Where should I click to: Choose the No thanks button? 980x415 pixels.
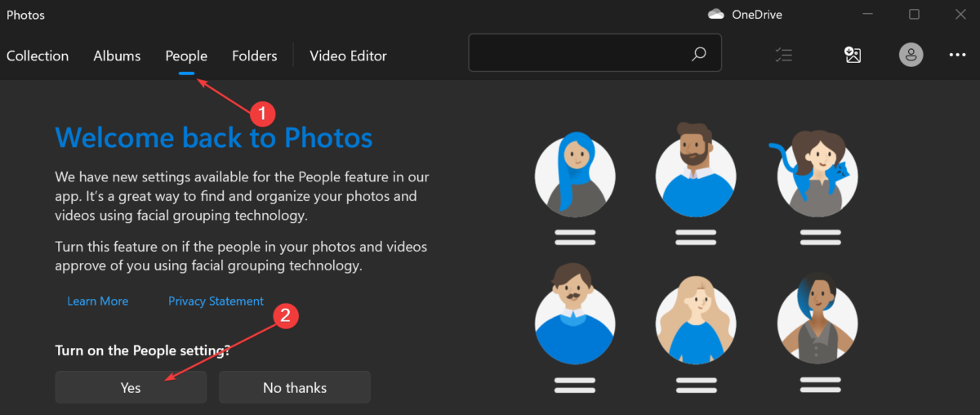295,387
